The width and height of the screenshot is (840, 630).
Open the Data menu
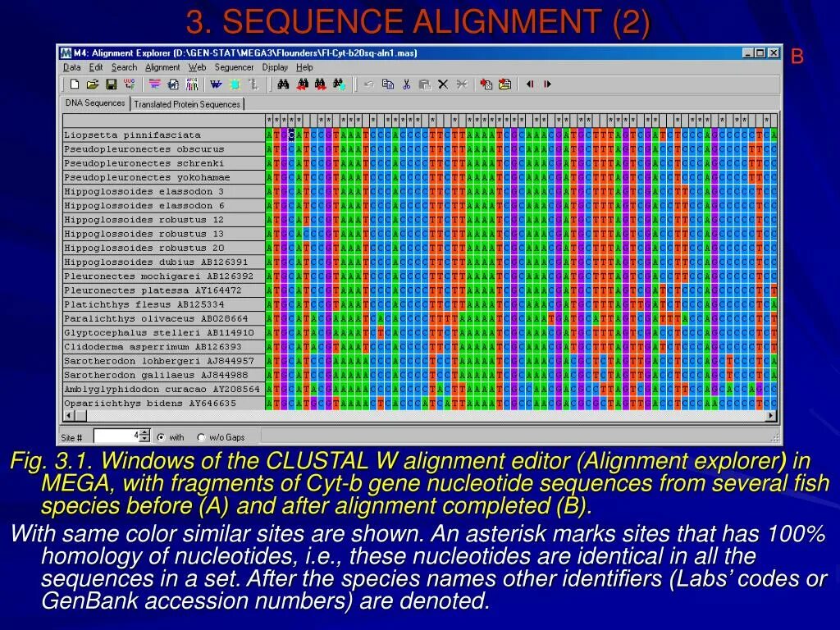click(x=72, y=67)
